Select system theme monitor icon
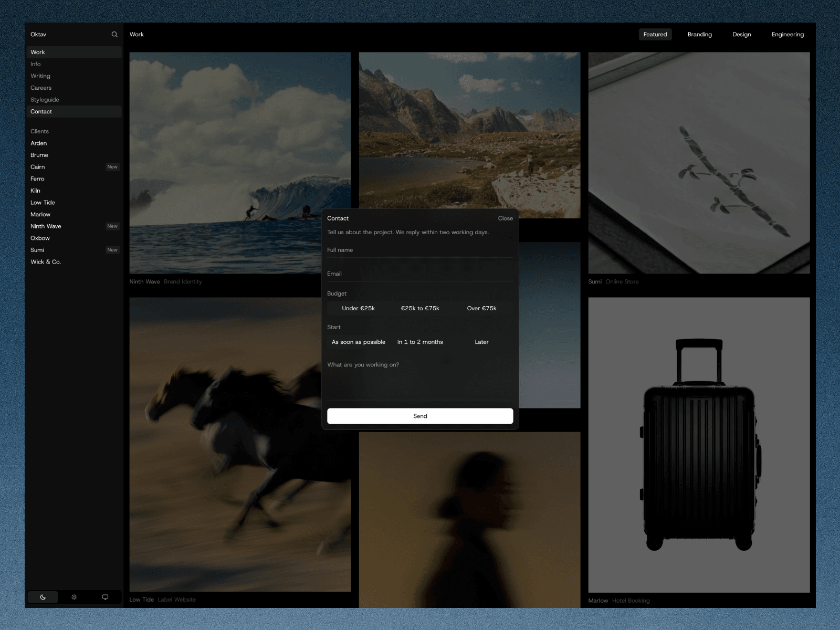Viewport: 840px width, 630px height. click(x=105, y=597)
